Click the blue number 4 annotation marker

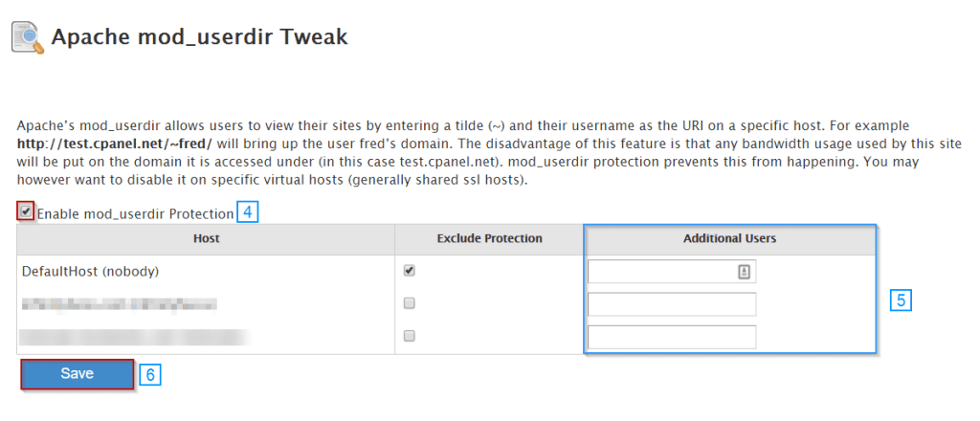pos(248,212)
